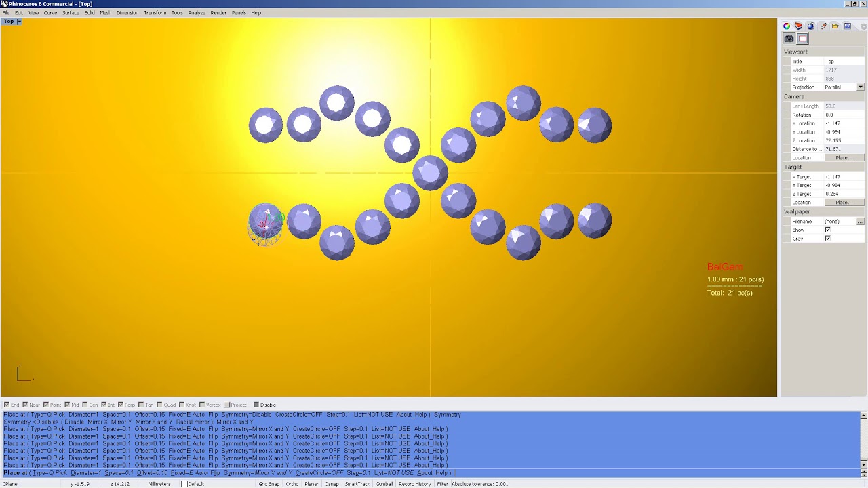
Task: Open the yellow folder Libraries panel tab
Action: 835,26
